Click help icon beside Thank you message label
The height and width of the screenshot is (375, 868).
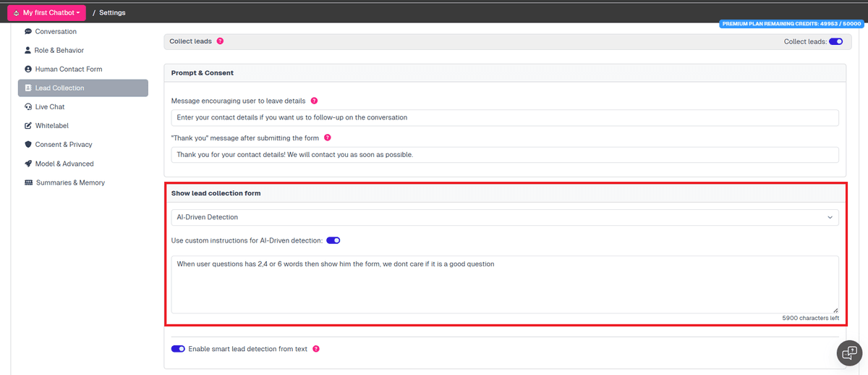[x=327, y=138]
